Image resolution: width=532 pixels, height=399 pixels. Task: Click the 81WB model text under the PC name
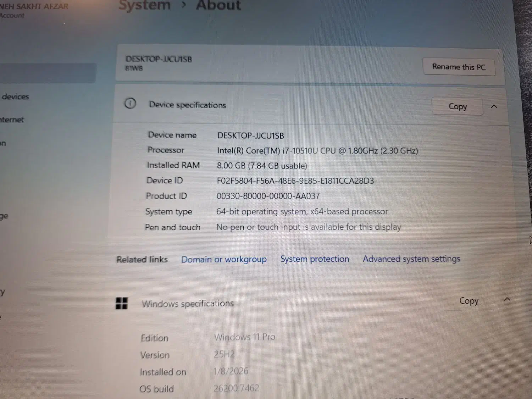134,68
